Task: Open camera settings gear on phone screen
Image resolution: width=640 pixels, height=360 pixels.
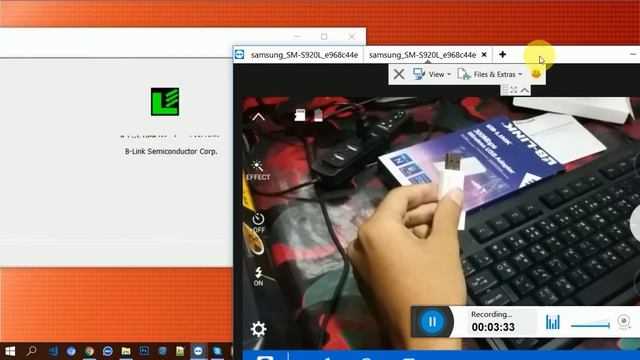Action: [x=258, y=329]
